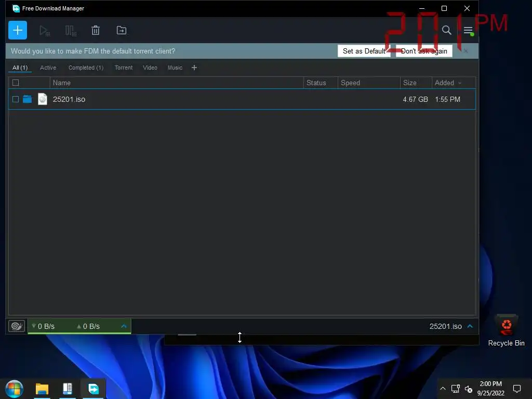This screenshot has width=532, height=399.
Task: Open the Video tab
Action: [150, 68]
